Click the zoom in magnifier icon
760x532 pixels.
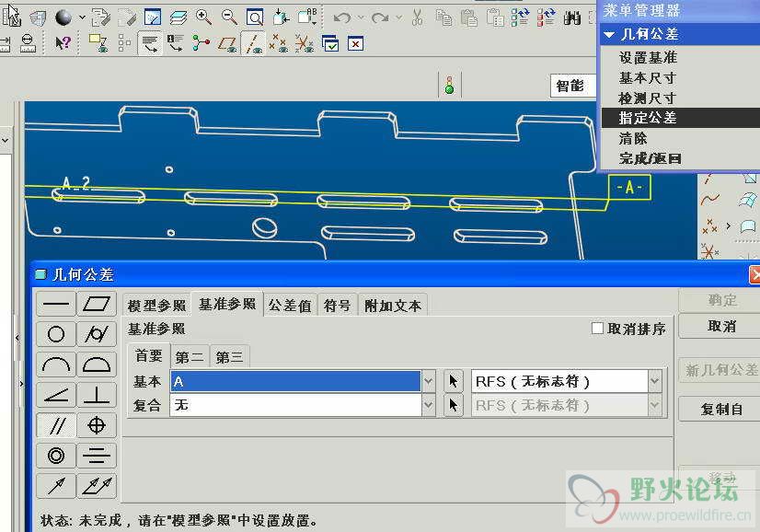pyautogui.click(x=203, y=17)
